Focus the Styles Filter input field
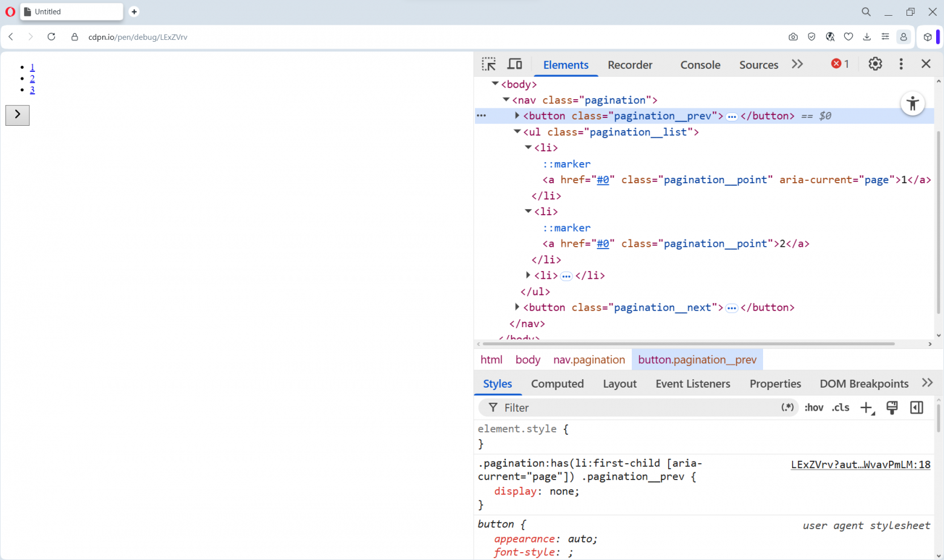Screen dimensions: 944x560 click(x=638, y=408)
